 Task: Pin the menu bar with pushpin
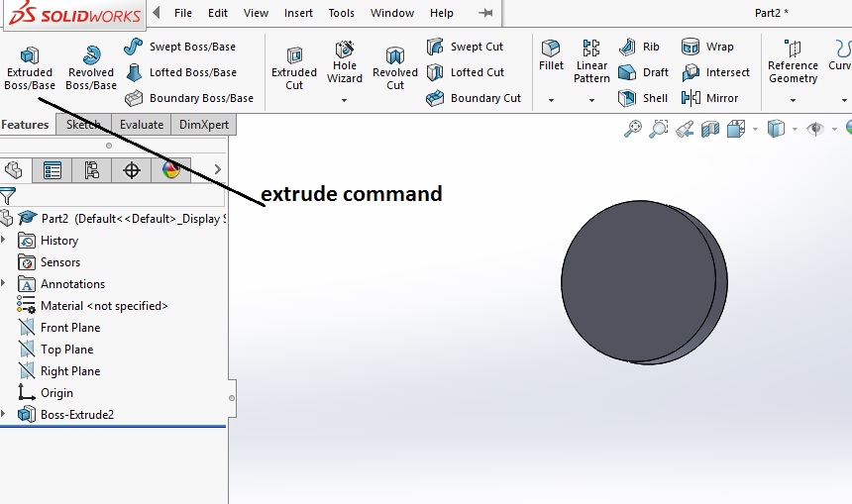pos(485,13)
